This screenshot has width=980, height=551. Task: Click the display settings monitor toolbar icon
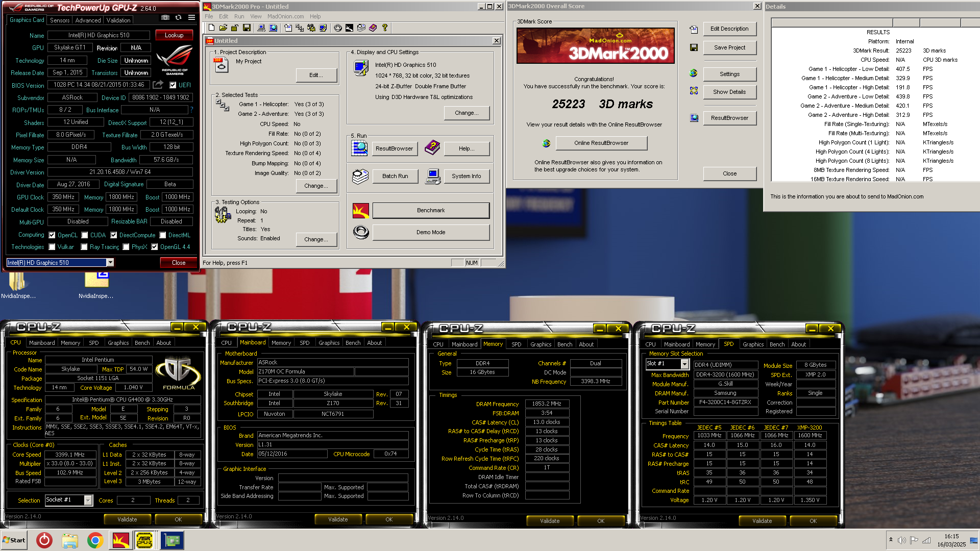[x=323, y=28]
